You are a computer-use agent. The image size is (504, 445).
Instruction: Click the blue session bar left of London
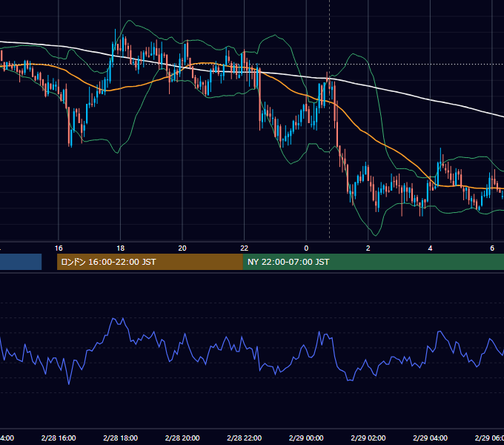(x=21, y=262)
